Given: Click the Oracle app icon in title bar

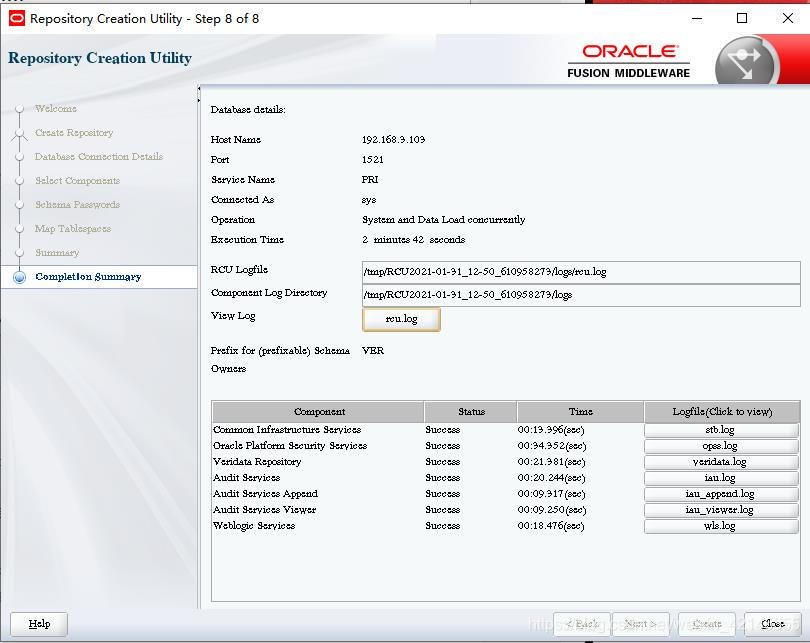Looking at the screenshot, I should pyautogui.click(x=17, y=19).
